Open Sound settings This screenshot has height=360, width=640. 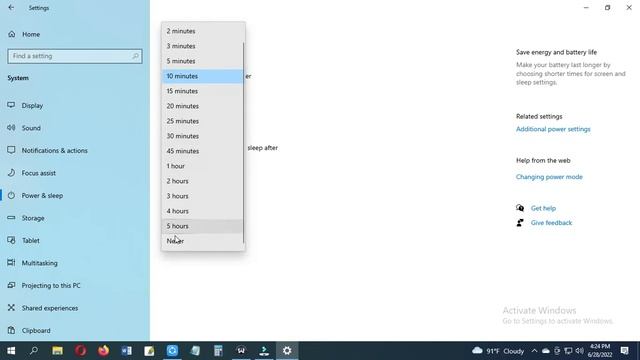(x=31, y=128)
